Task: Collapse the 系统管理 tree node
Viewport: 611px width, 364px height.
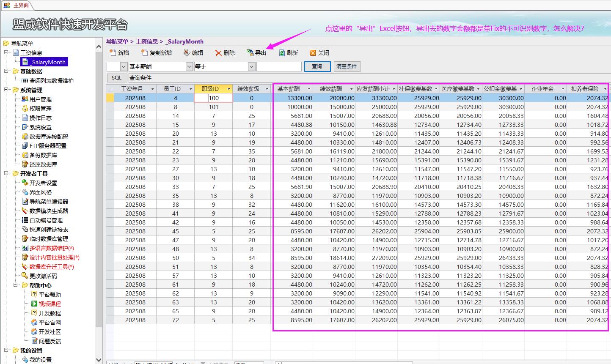Action: point(6,90)
